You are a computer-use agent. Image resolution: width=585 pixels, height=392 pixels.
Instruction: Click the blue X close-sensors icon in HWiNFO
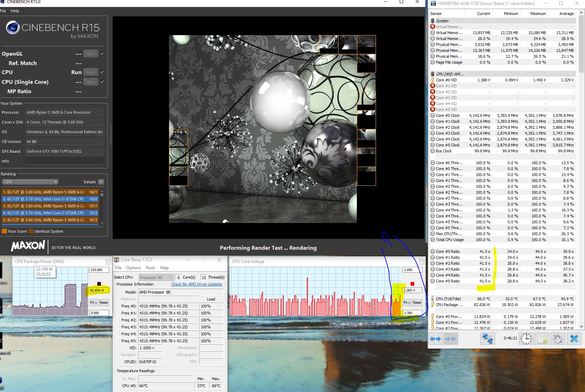tap(574, 338)
